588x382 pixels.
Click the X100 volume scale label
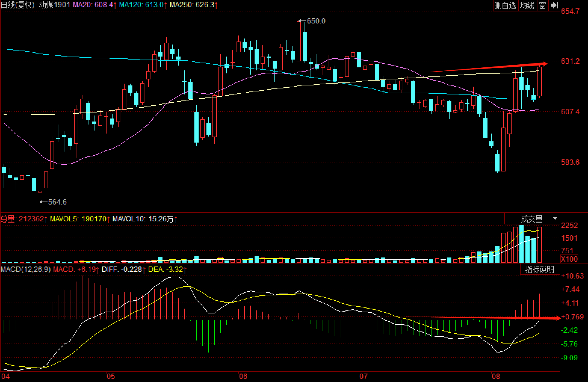point(569,259)
